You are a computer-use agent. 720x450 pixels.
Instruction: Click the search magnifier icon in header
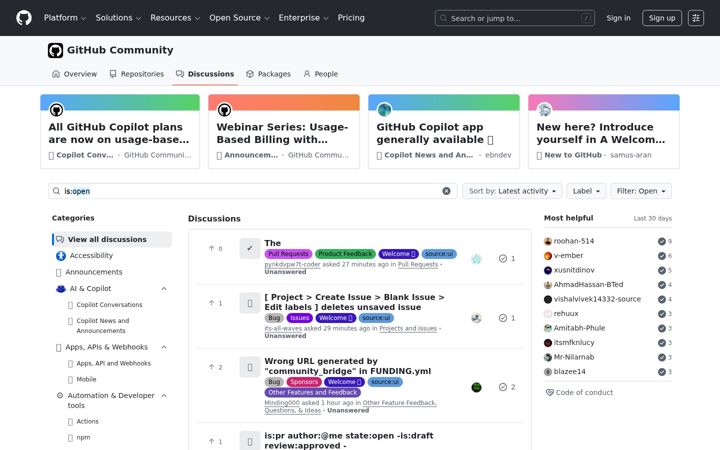click(443, 18)
